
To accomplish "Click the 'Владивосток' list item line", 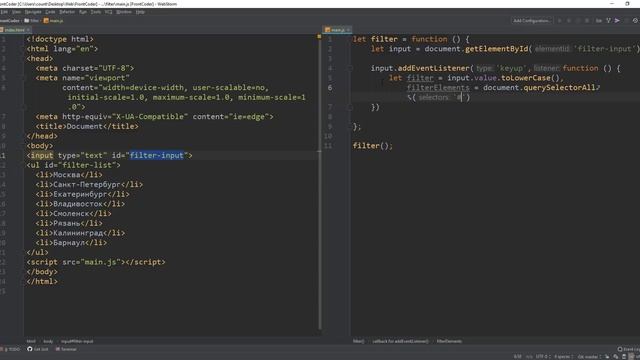I will (x=80, y=204).
